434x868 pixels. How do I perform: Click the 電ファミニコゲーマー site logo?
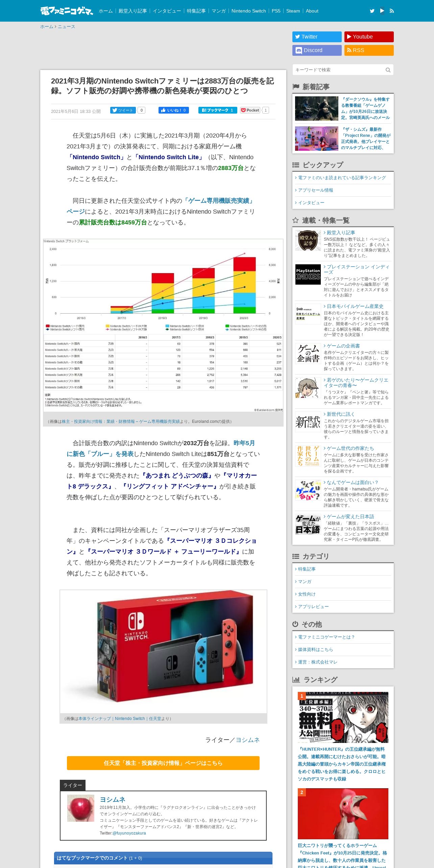tap(67, 11)
